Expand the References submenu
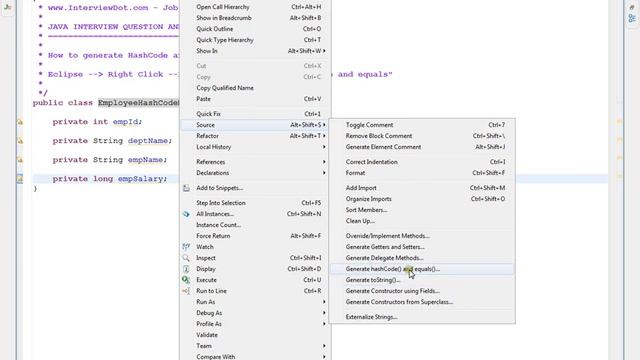 [324, 162]
